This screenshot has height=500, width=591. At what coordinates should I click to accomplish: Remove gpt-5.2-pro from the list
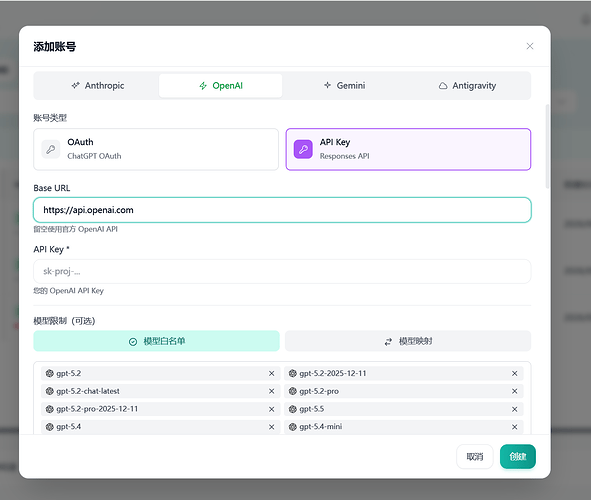click(x=514, y=391)
